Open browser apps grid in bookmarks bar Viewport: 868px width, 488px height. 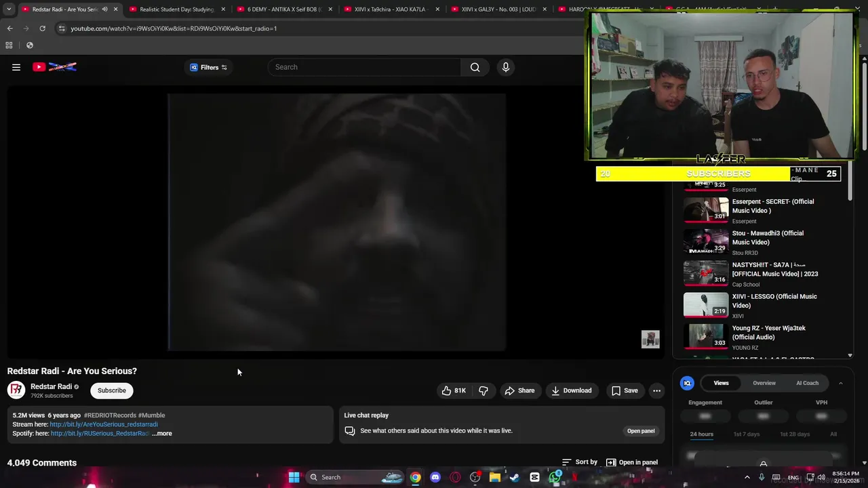click(9, 45)
